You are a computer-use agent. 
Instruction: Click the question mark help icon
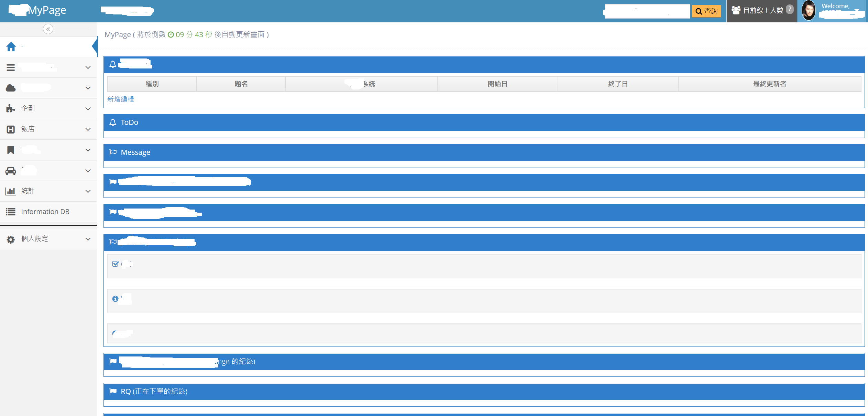[x=790, y=9]
